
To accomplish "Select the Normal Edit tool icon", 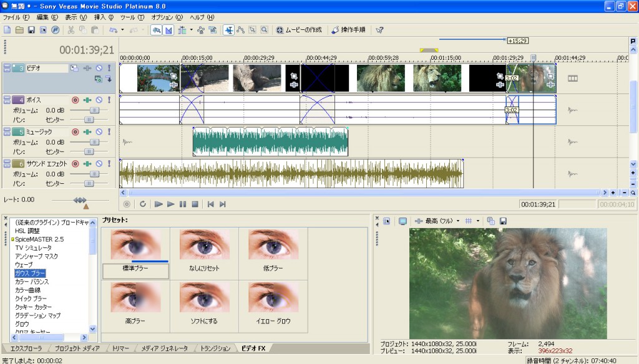I will [x=229, y=30].
